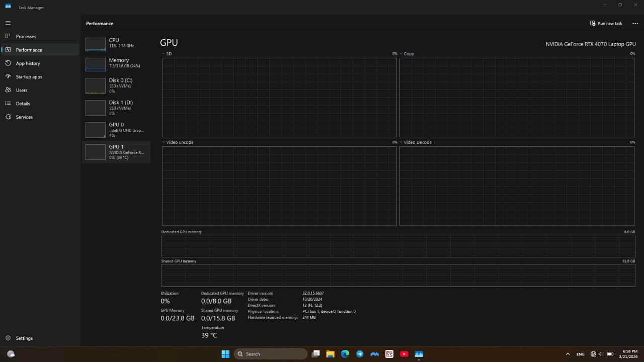Select the CPU performance graph
Image resolution: width=644 pixels, height=362 pixels.
click(x=116, y=43)
